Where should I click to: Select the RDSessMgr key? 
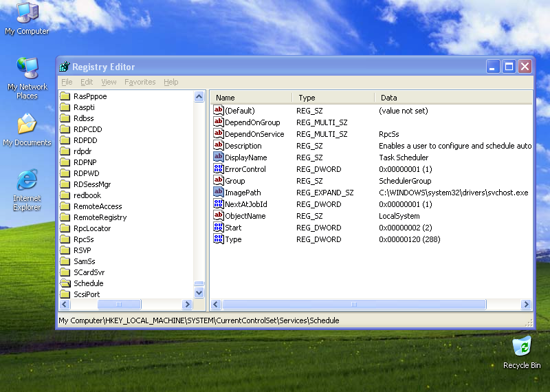(92, 184)
